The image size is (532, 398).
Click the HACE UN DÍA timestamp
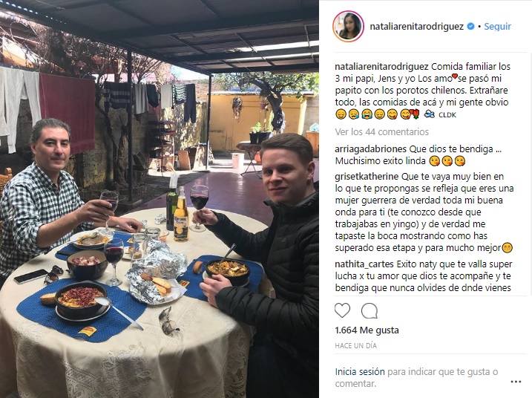click(x=355, y=346)
